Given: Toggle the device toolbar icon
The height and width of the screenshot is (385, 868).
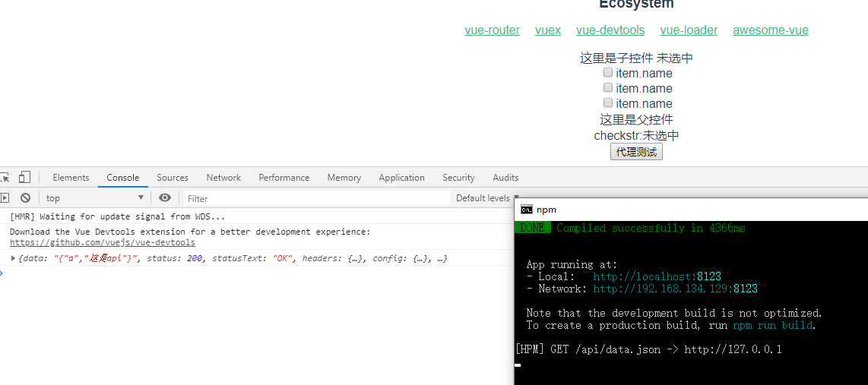Looking at the screenshot, I should (25, 178).
